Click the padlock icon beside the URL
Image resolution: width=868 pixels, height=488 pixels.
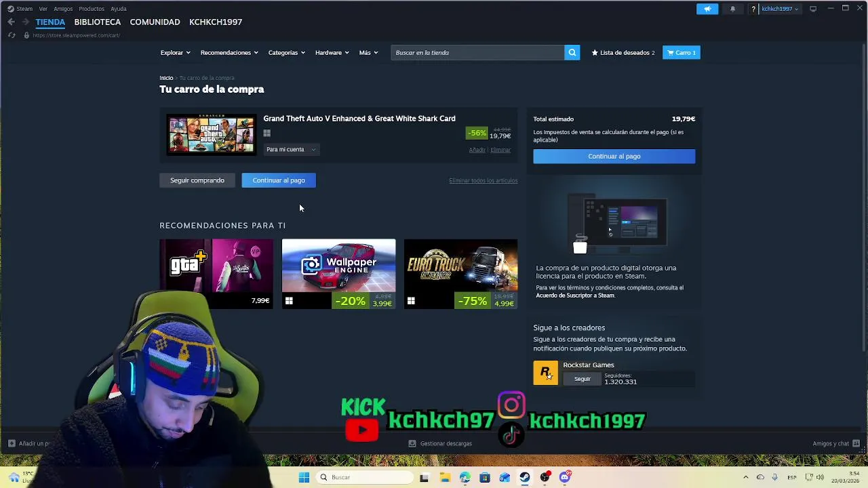(26, 35)
